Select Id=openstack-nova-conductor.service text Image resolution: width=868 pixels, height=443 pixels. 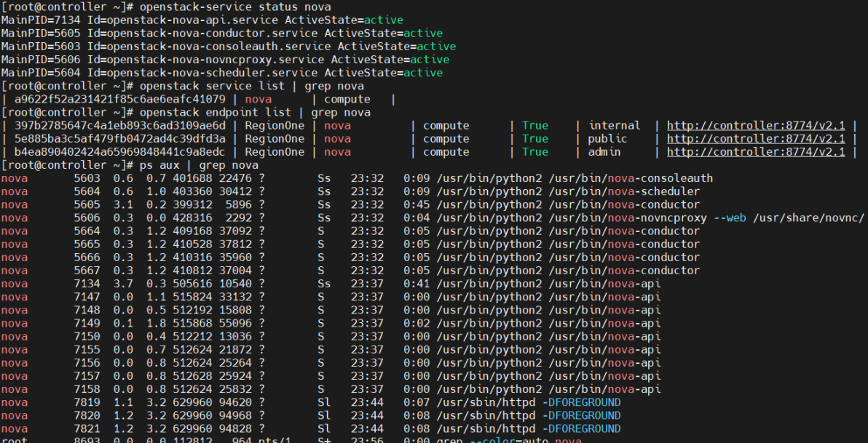point(203,33)
